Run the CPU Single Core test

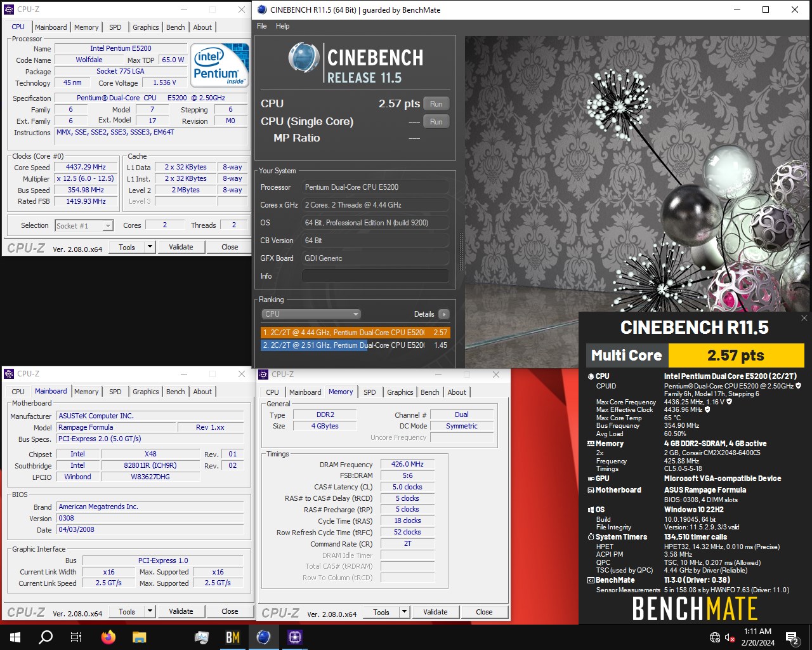[x=436, y=121]
